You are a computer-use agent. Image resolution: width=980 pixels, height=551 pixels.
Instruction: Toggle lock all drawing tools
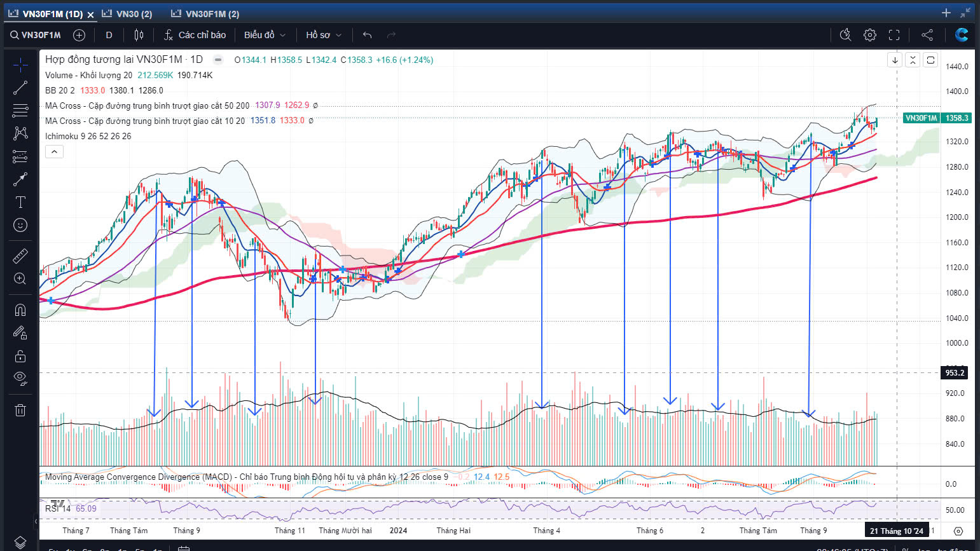20,355
